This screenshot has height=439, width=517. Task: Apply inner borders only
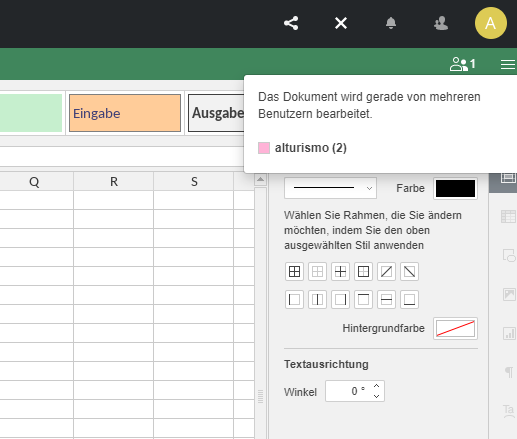click(340, 272)
